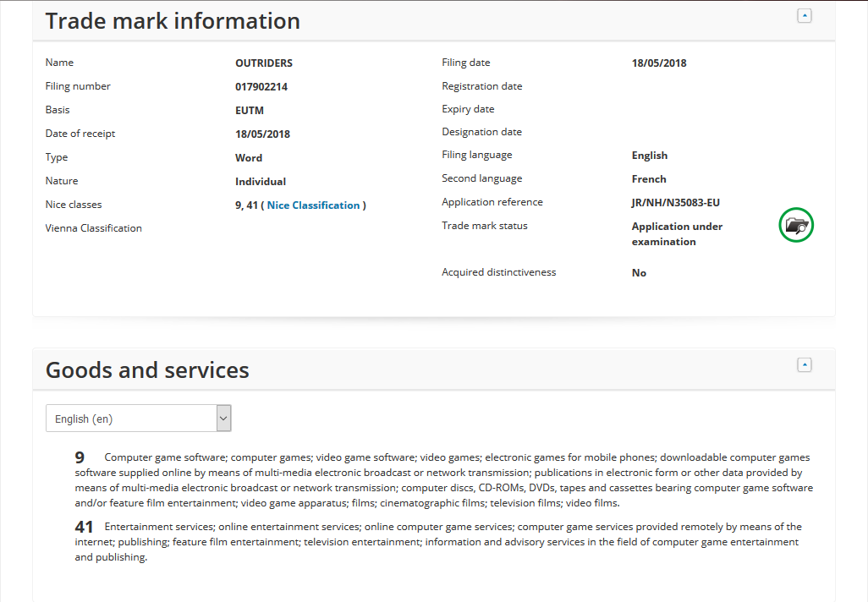868x602 pixels.
Task: Click the Goods and services heading
Action: [x=147, y=370]
